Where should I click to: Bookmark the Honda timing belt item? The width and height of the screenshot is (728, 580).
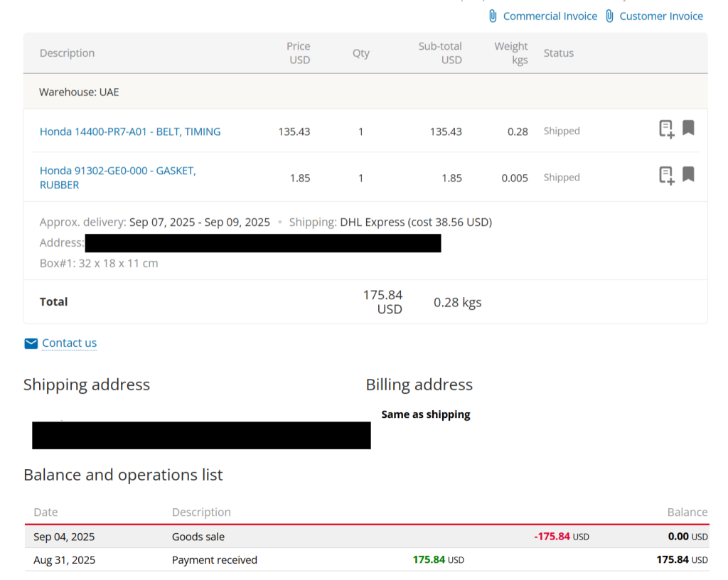tap(688, 128)
